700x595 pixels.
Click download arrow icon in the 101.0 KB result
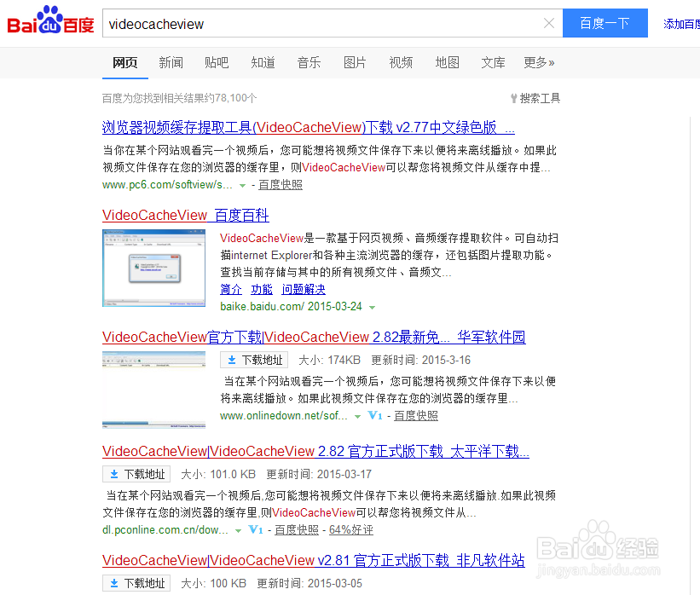click(x=114, y=474)
